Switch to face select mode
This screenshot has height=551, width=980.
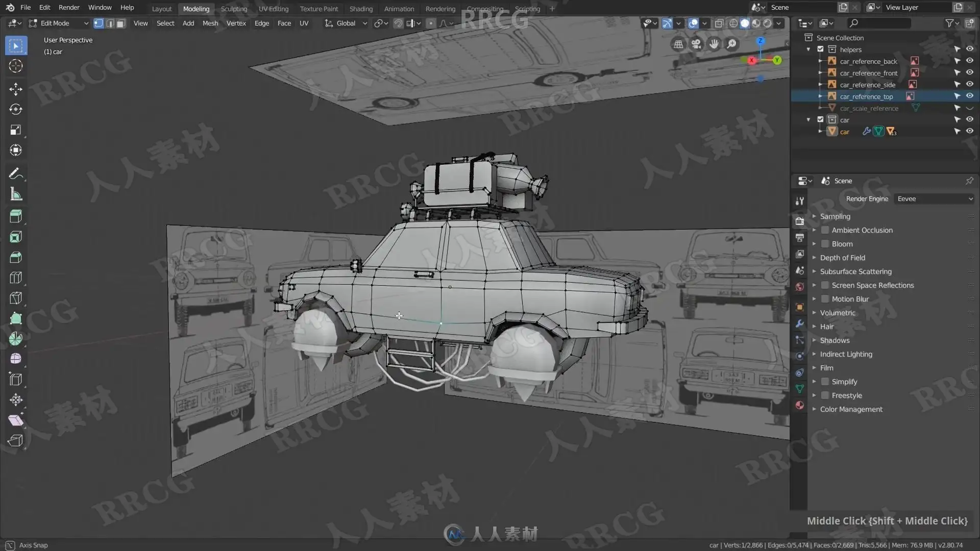[x=121, y=23]
